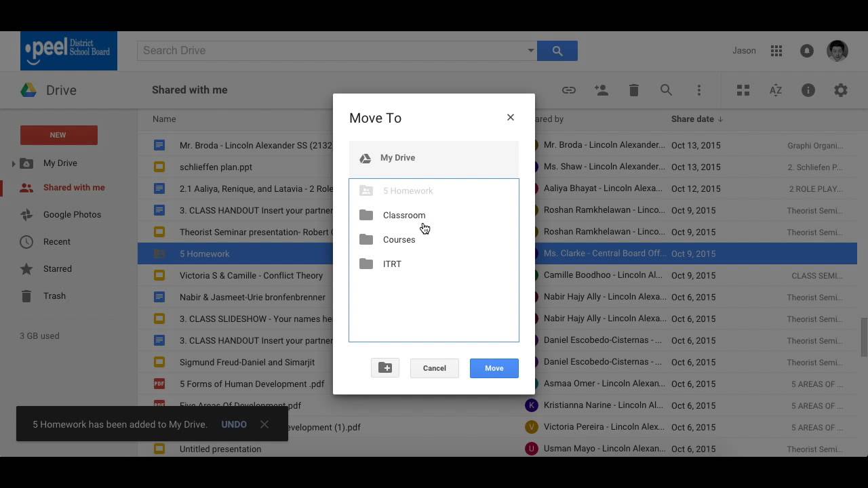Image resolution: width=868 pixels, height=488 pixels.
Task: Sort by Name column header
Action: pyautogui.click(x=164, y=119)
